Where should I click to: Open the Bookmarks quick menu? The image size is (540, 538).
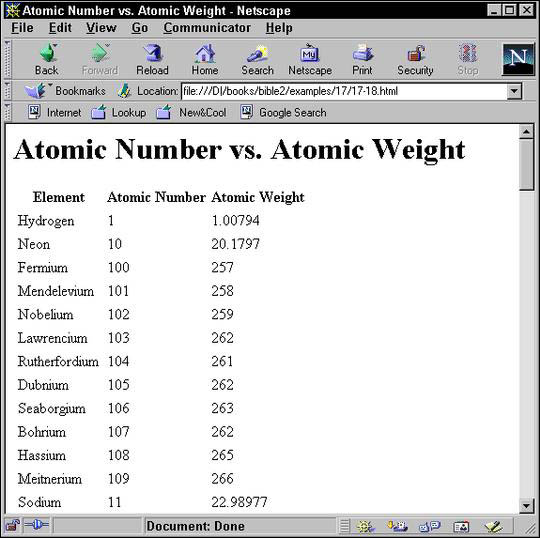(65, 91)
